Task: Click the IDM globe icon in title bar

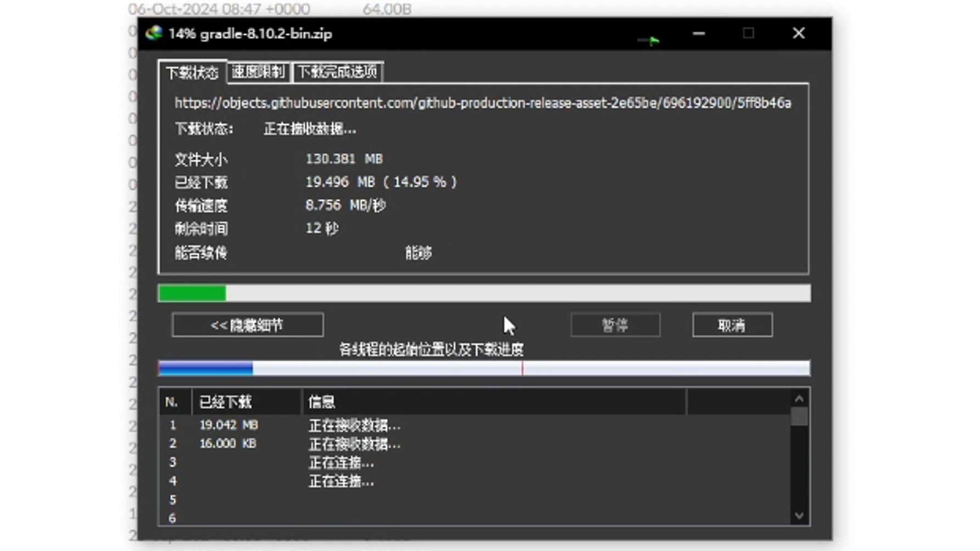Action: [154, 33]
